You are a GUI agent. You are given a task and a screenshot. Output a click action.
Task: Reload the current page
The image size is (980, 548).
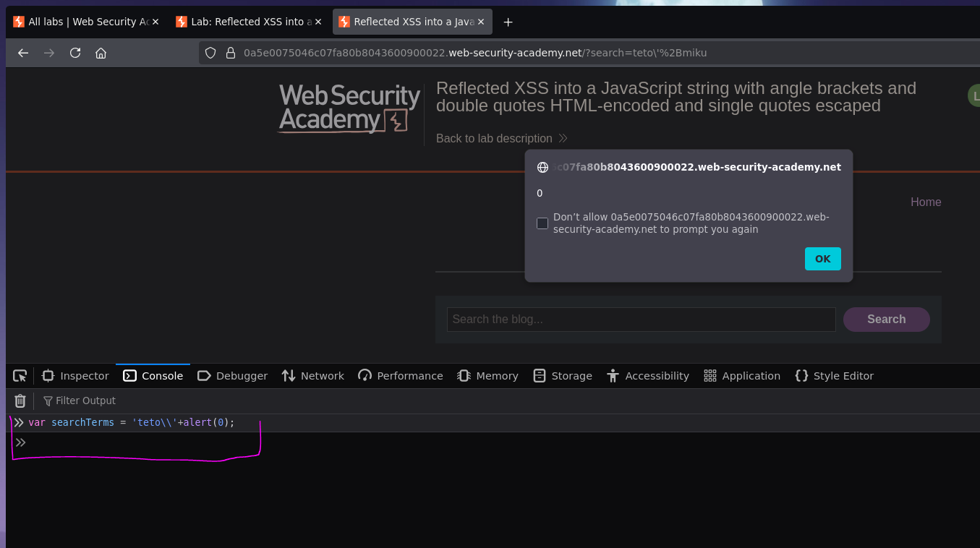75,53
